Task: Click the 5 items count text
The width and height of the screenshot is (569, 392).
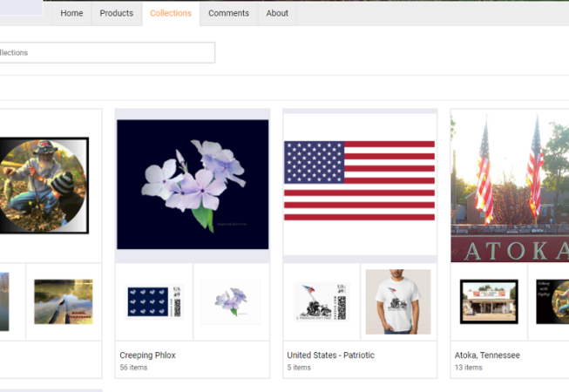Action: [299, 368]
